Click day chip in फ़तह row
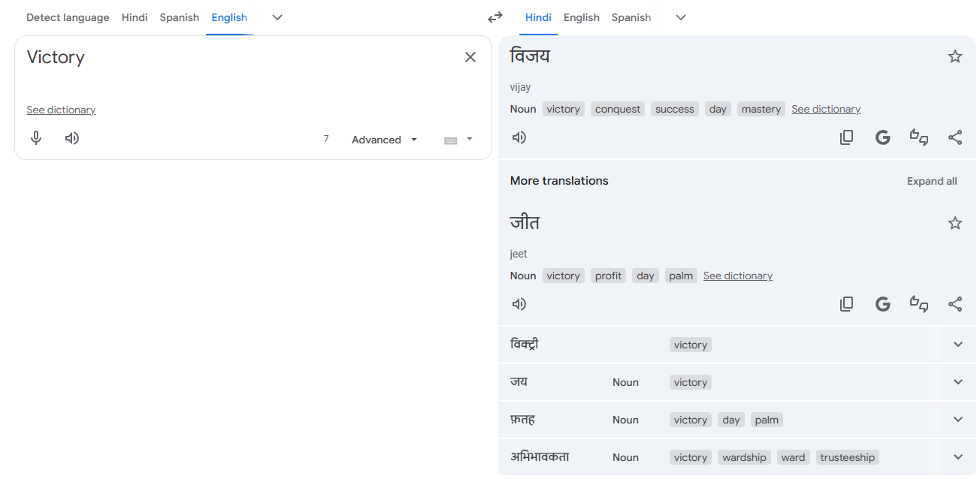Viewport: 980px width, 479px height. click(731, 420)
